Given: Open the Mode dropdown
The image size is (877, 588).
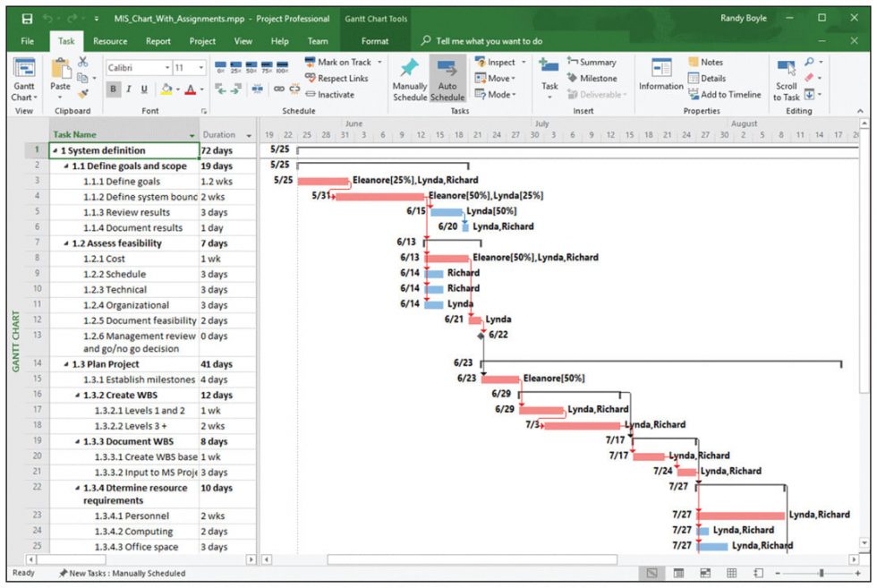Looking at the screenshot, I should (x=495, y=95).
